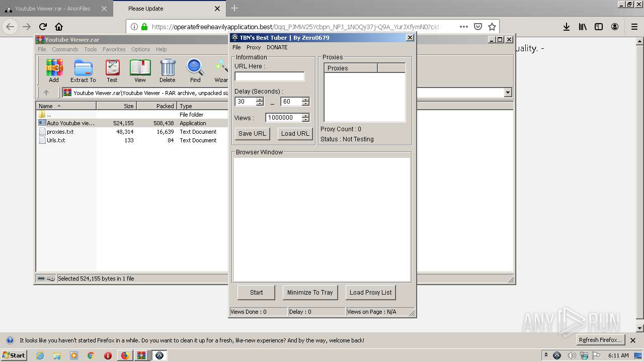Click the Find magnifier icon in WinRAR
Image resolution: width=644 pixels, height=362 pixels.
click(195, 71)
